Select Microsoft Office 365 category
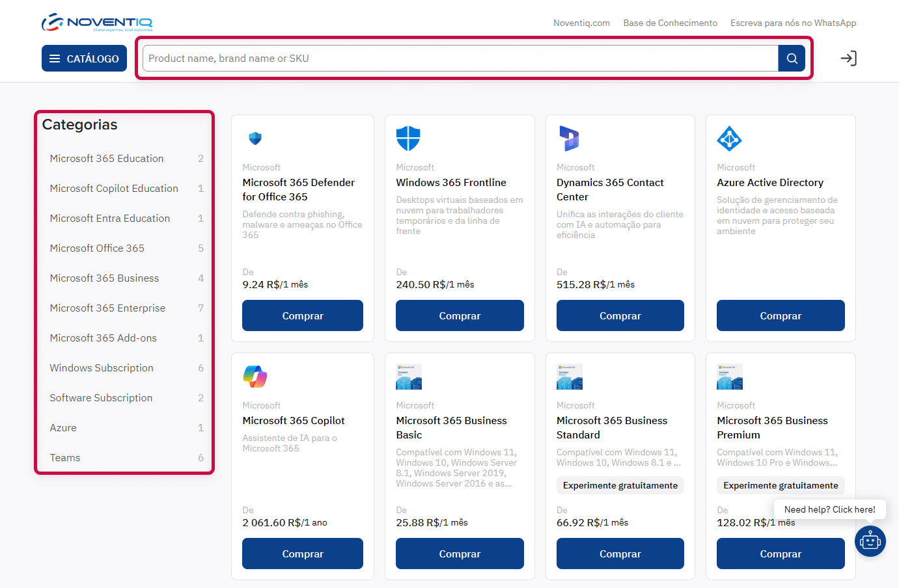The width and height of the screenshot is (899, 588). 97,248
